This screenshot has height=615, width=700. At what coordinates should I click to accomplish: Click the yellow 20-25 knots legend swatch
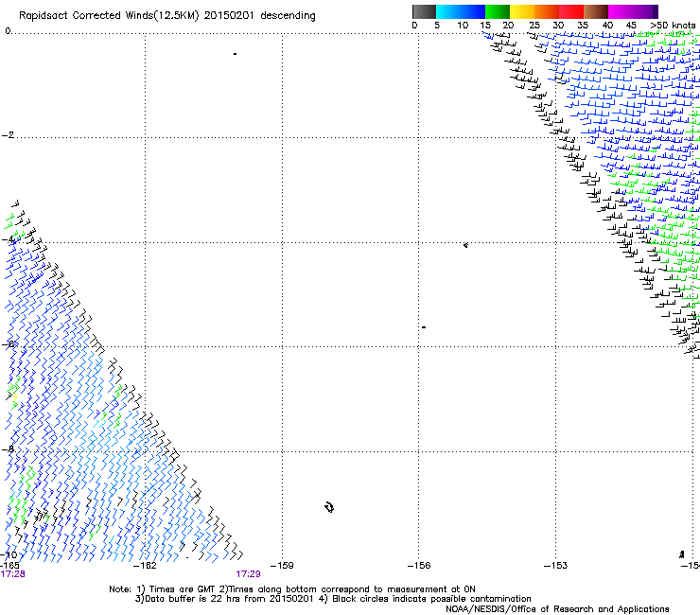coord(522,11)
